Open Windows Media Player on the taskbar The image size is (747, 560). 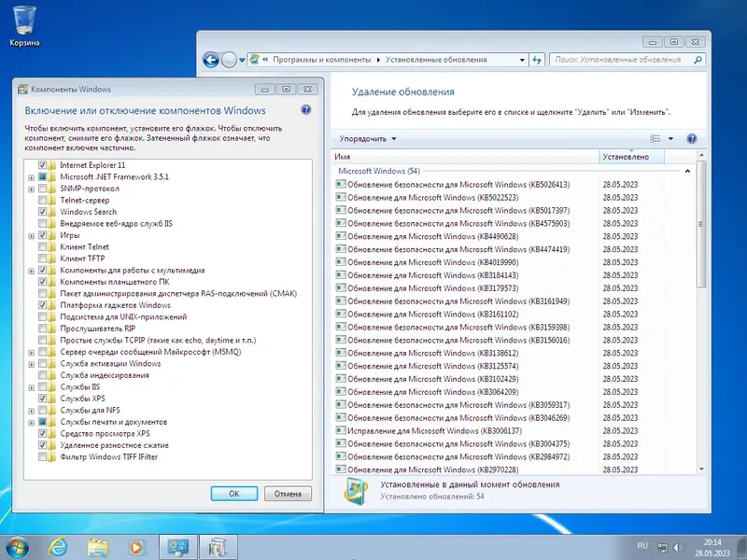coord(136,548)
